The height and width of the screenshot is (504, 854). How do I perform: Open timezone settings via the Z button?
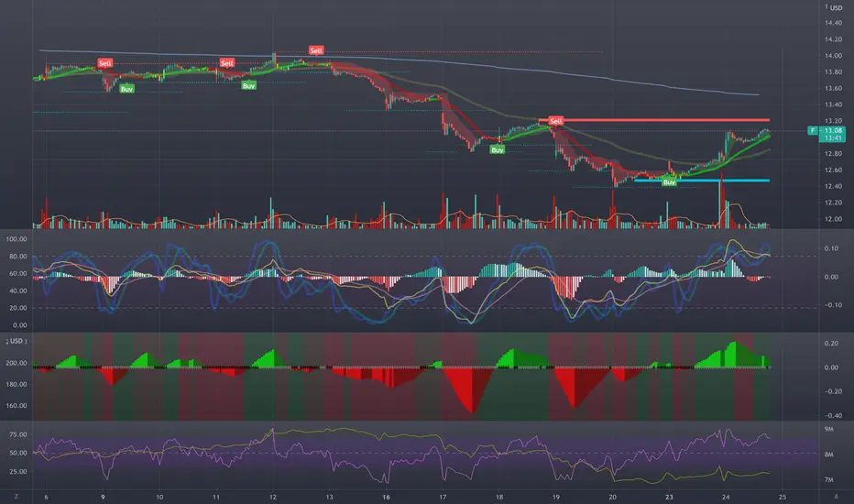coord(16,497)
